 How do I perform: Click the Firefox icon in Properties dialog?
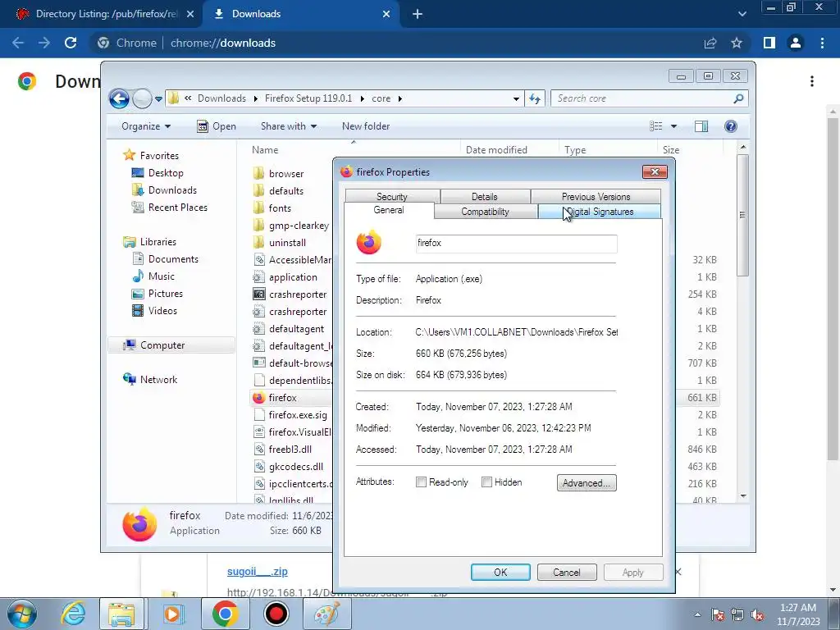(x=369, y=243)
